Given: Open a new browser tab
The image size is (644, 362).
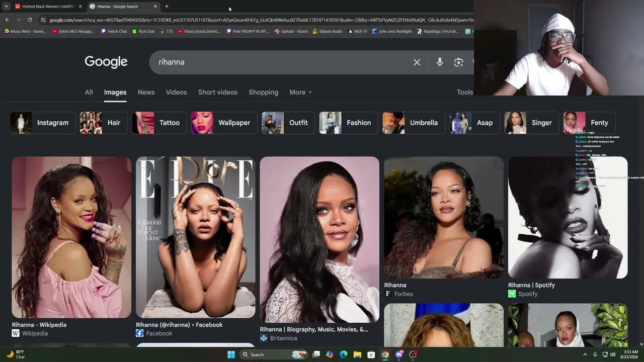Looking at the screenshot, I should tap(167, 7).
